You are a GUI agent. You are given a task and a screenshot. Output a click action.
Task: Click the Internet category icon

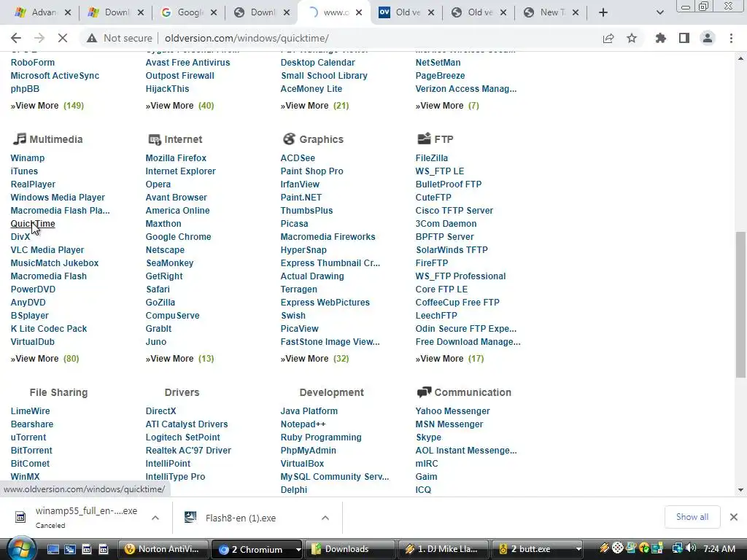[155, 139]
